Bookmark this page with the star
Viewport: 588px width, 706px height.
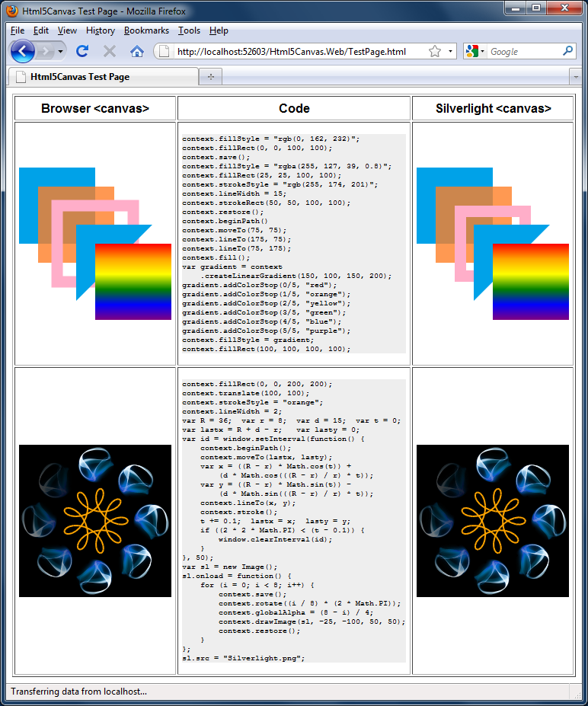pos(435,51)
